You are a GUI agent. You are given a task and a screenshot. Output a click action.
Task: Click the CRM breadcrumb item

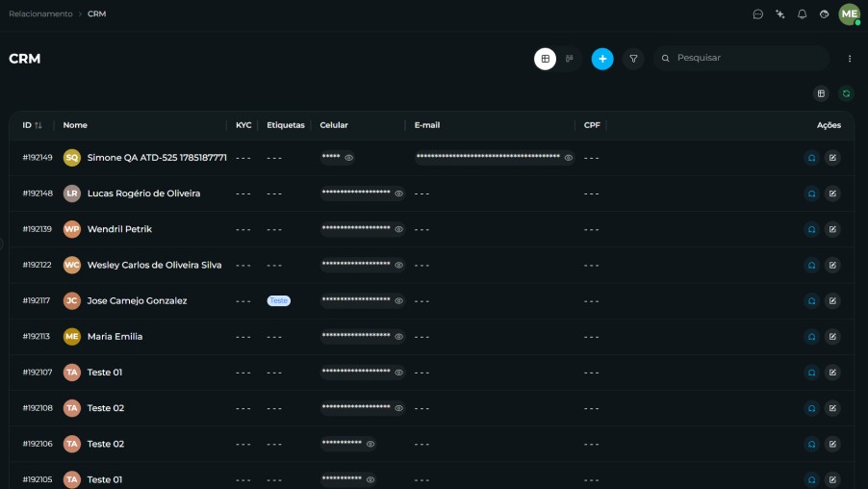(x=97, y=13)
